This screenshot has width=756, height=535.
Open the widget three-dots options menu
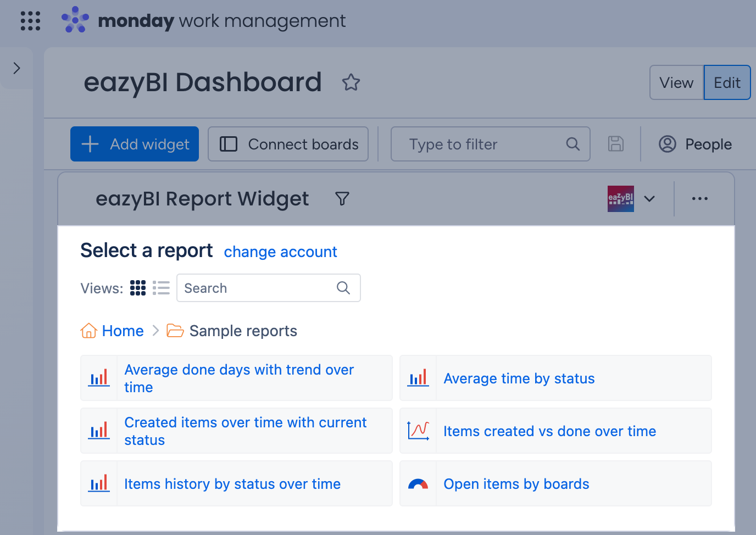pos(700,198)
